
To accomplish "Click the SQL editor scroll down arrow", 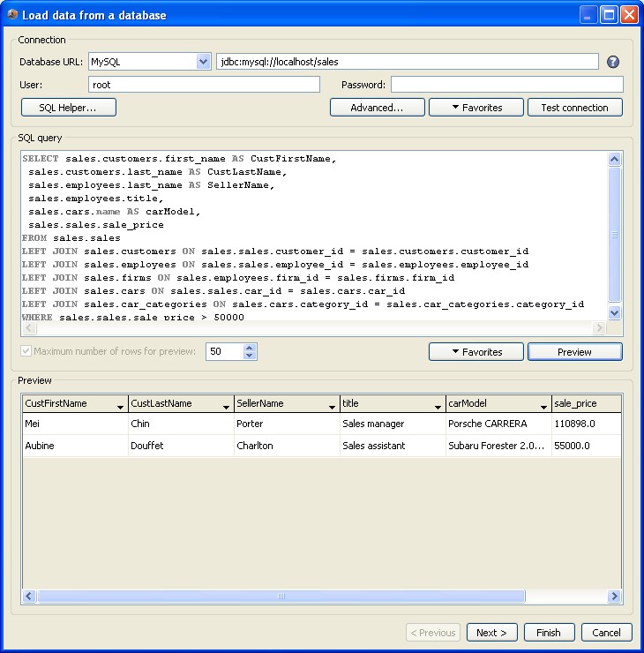I will coord(614,312).
